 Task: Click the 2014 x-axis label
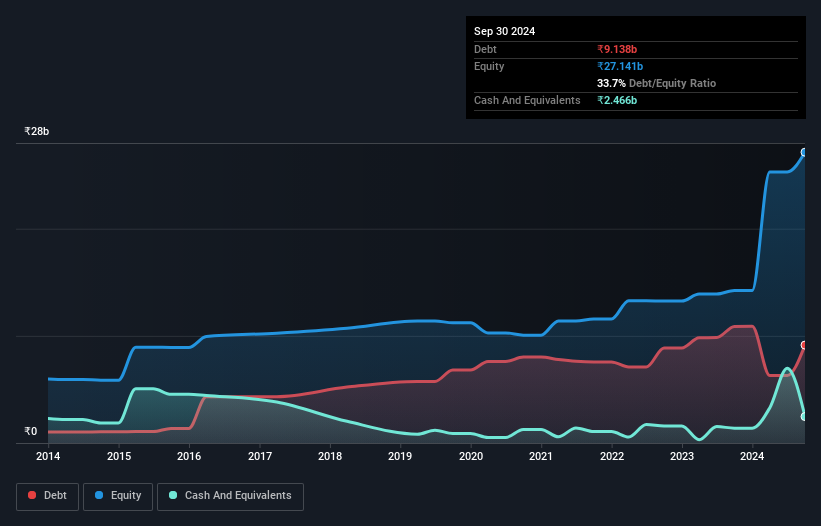pyautogui.click(x=48, y=456)
